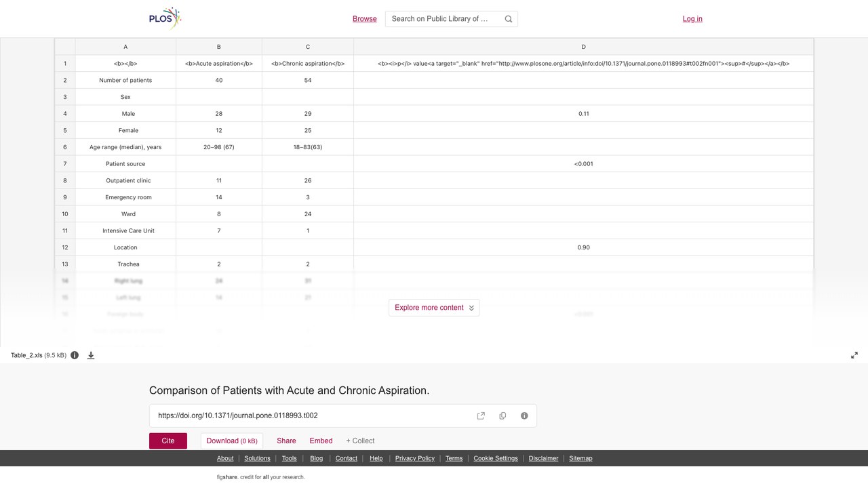Click the p value cell "0.11"
This screenshot has width=868, height=488.
(x=583, y=114)
